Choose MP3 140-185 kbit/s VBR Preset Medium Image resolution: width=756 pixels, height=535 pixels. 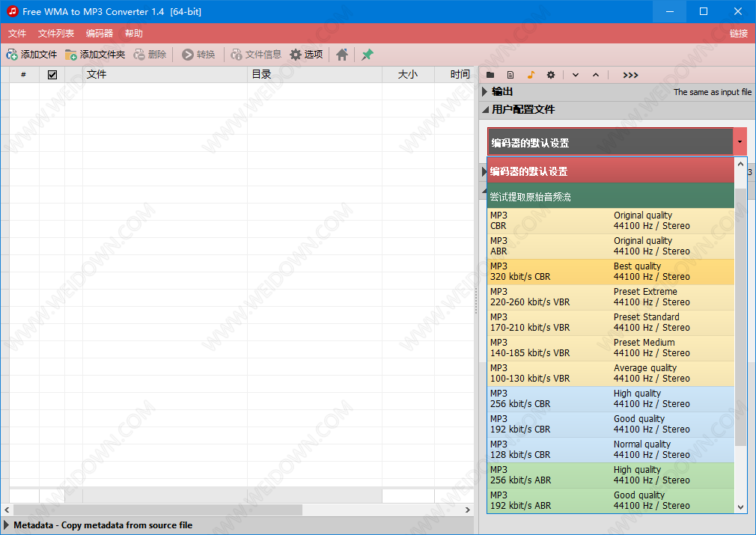click(x=610, y=348)
